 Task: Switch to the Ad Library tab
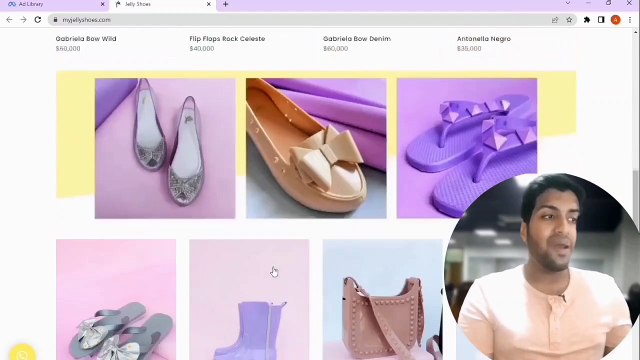(x=54, y=4)
